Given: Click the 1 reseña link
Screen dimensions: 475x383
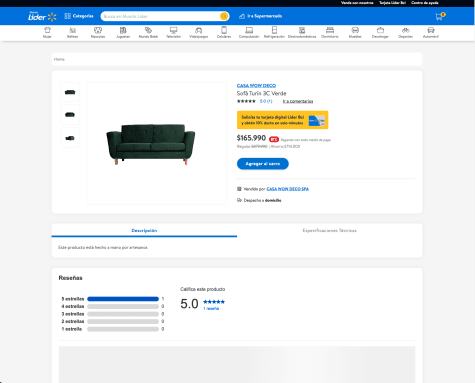Looking at the screenshot, I should click(211, 309).
